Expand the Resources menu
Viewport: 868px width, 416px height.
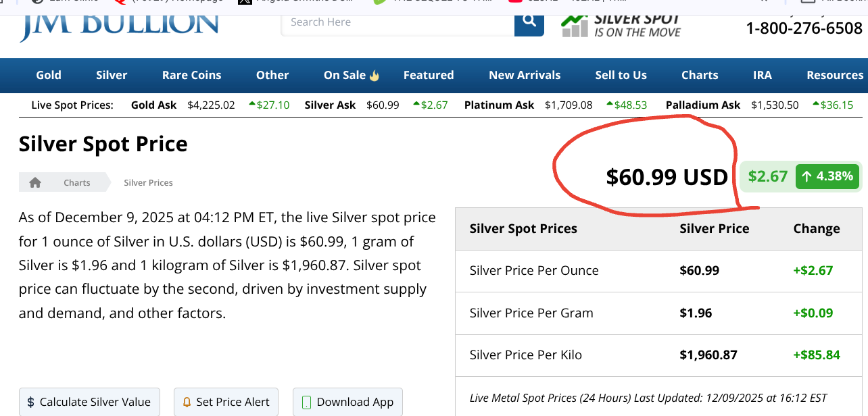(x=835, y=75)
